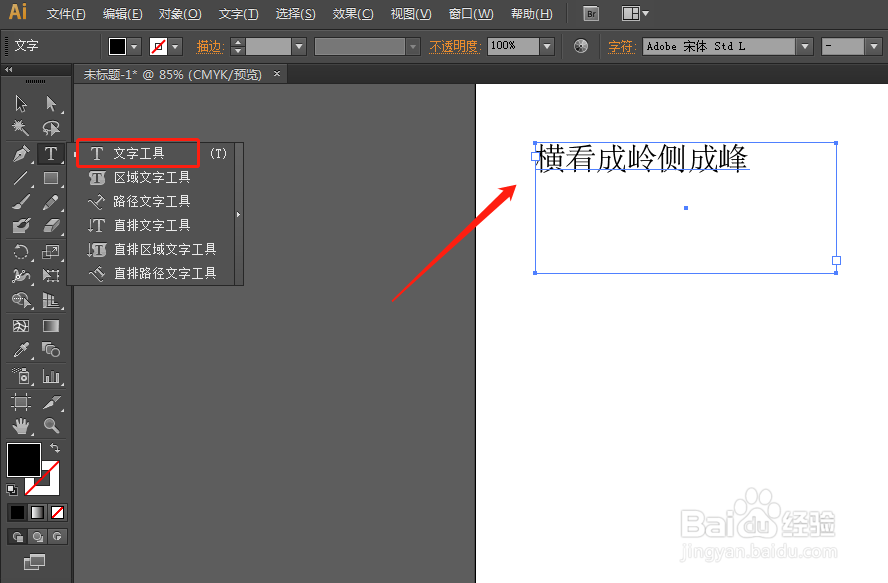
Task: Open the 描边 stroke panel link
Action: coord(208,46)
